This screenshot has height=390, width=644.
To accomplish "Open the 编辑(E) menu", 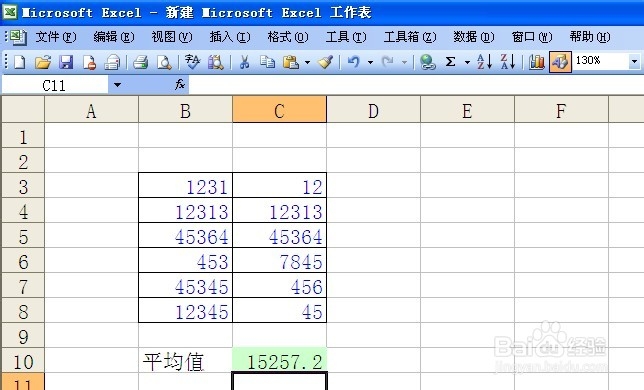I will coord(114,37).
